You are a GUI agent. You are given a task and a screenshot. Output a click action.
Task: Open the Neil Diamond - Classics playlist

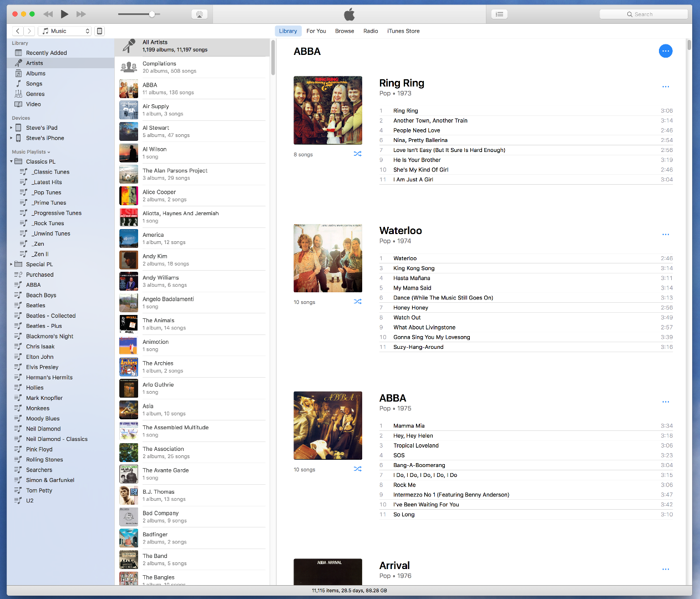pyautogui.click(x=60, y=439)
